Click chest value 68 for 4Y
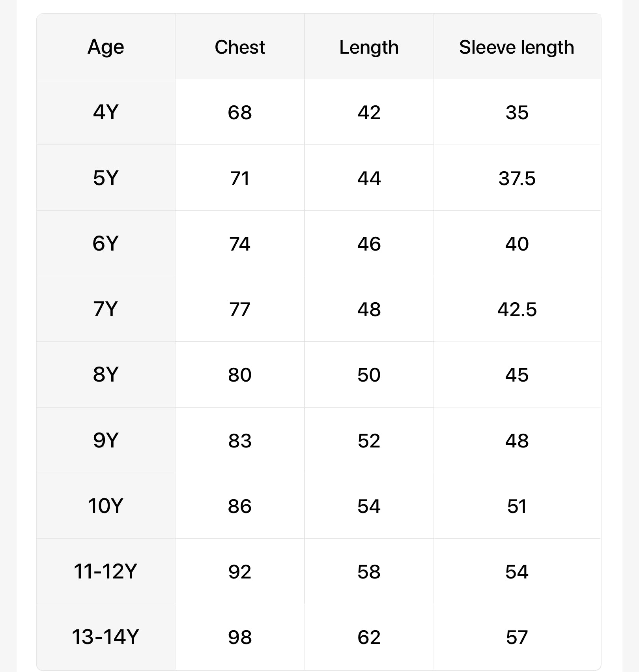 click(240, 112)
